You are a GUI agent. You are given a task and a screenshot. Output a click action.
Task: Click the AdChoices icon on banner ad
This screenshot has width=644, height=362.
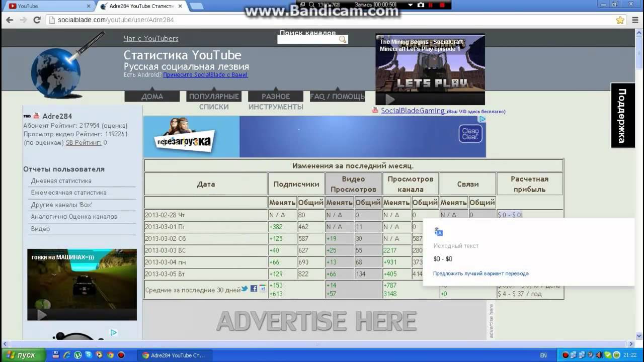coord(482,119)
